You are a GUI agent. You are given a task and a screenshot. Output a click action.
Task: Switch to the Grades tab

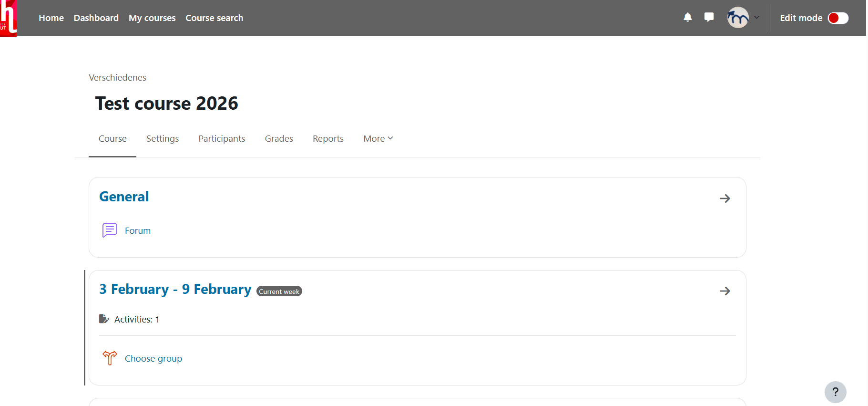click(x=279, y=138)
